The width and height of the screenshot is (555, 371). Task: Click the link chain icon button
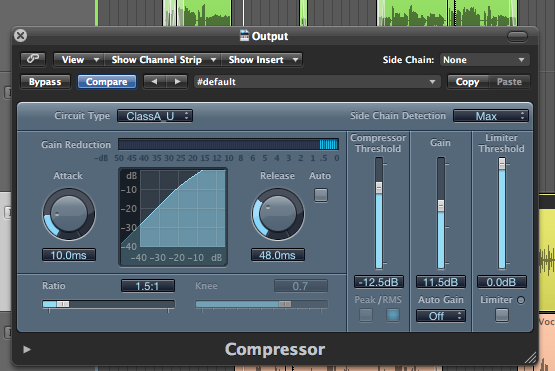tap(33, 59)
